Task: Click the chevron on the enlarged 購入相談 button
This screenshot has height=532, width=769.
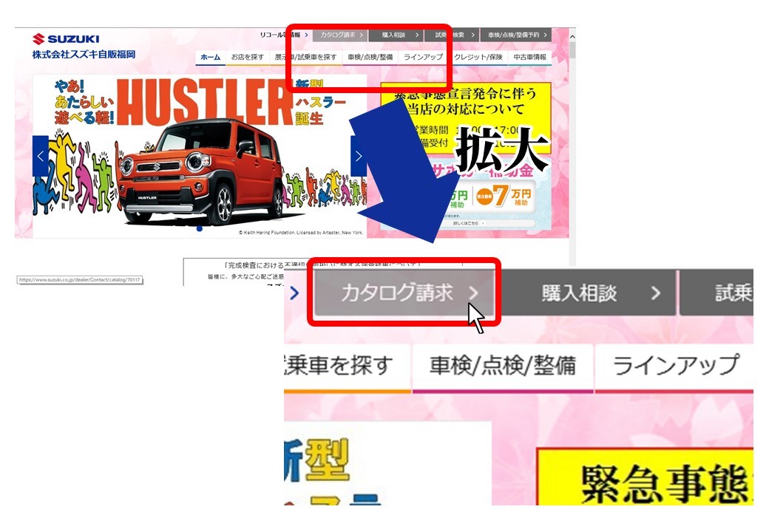Action: pyautogui.click(x=656, y=293)
